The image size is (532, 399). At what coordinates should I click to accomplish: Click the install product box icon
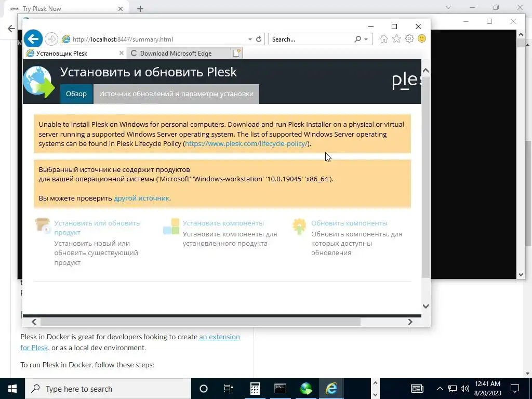[43, 227]
